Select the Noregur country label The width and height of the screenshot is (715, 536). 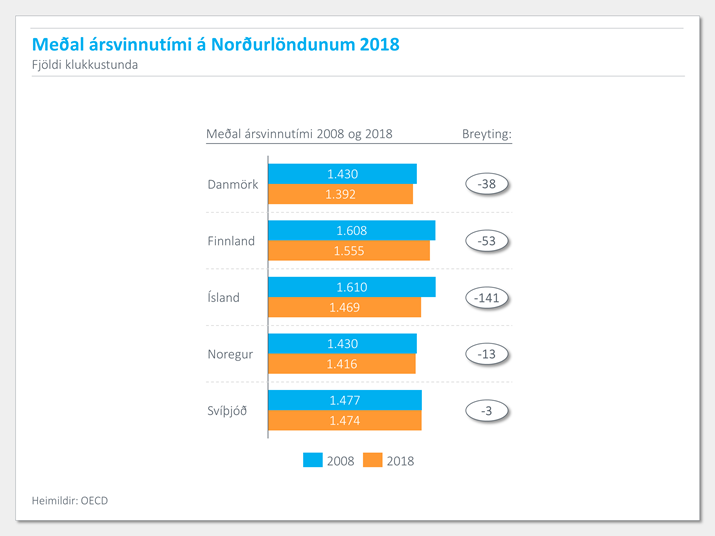pos(231,354)
